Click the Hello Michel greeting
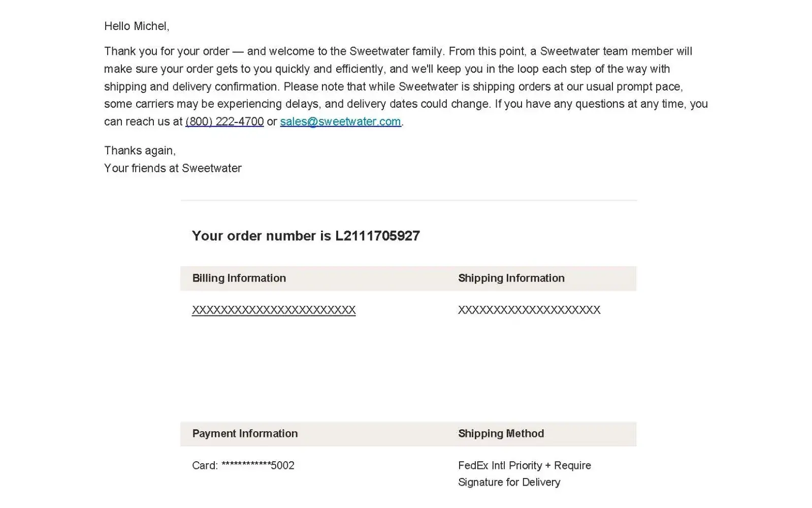 (137, 26)
